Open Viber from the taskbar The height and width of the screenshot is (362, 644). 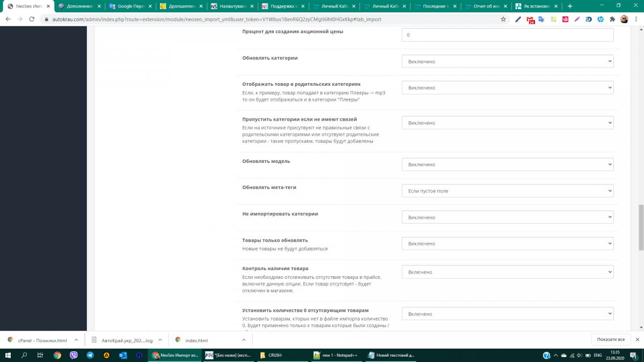tap(74, 355)
